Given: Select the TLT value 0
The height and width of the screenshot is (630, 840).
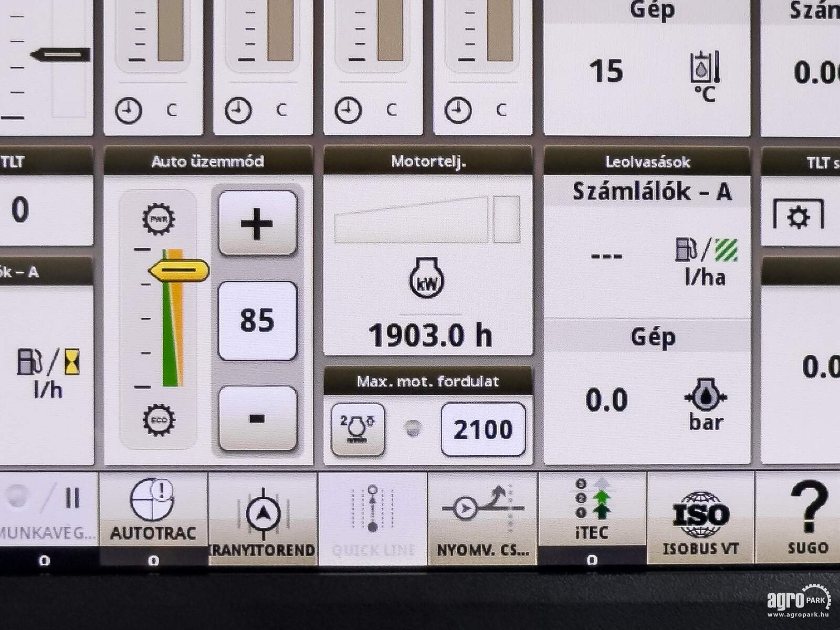Looking at the screenshot, I should (x=20, y=210).
